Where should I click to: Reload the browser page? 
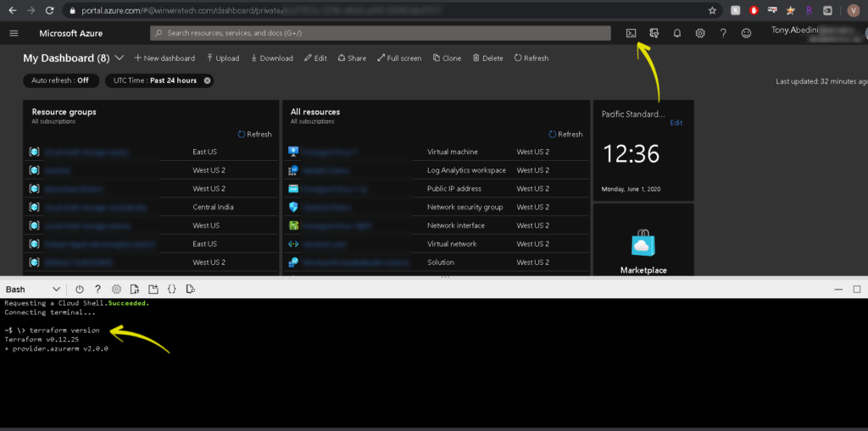[49, 10]
